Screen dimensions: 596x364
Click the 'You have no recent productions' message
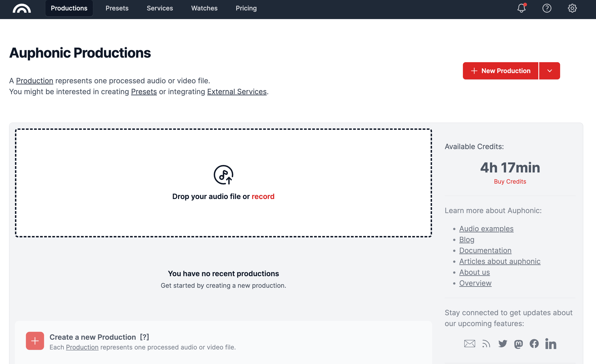coord(223,273)
